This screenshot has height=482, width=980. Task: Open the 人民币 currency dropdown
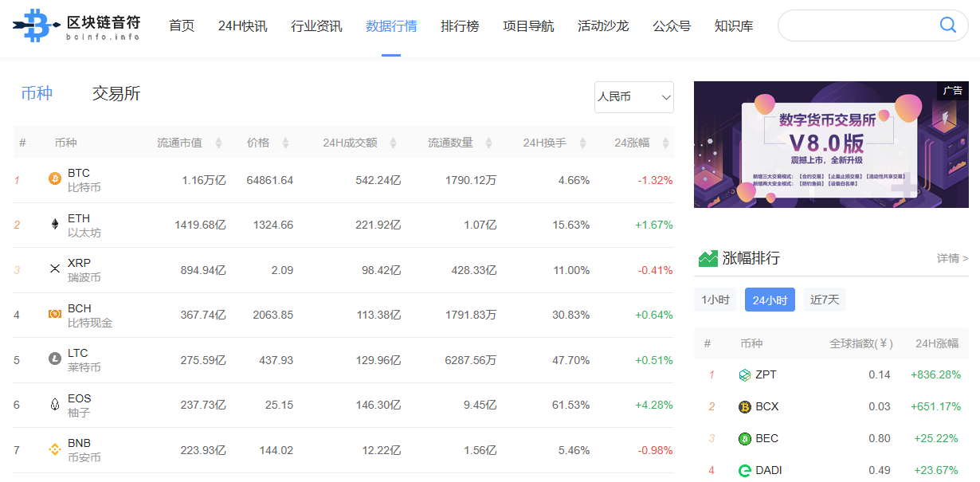633,97
